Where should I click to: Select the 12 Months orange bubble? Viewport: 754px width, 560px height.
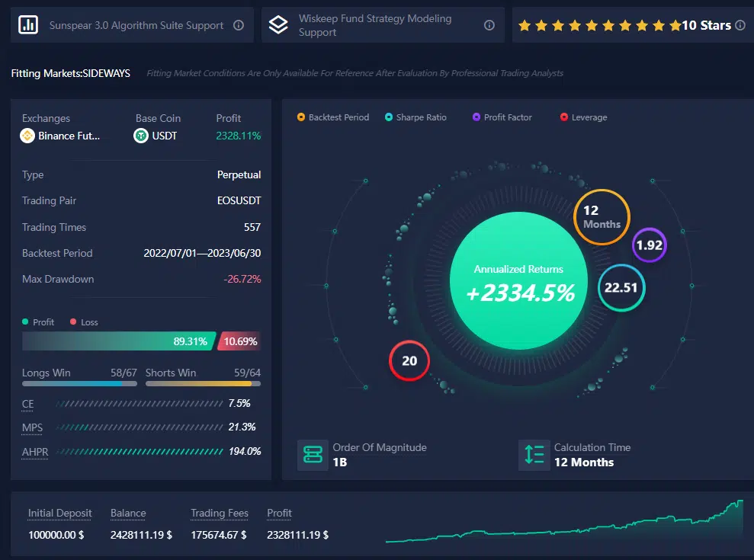pyautogui.click(x=602, y=217)
